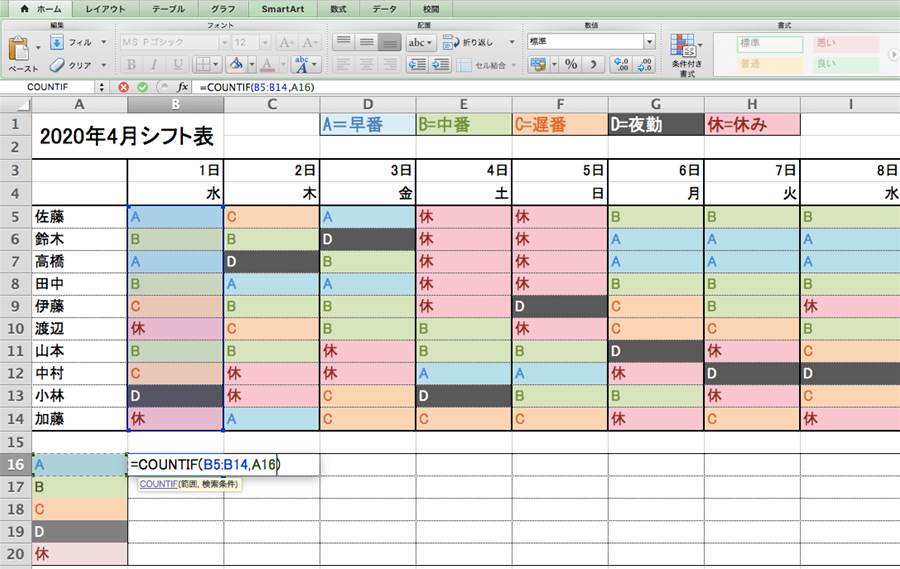Open the fx insert function dialog
This screenshot has height=569, width=900.
click(x=183, y=87)
